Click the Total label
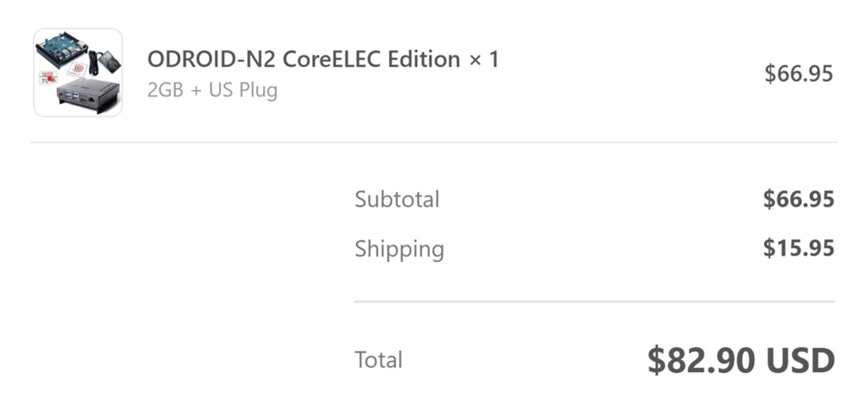This screenshot has height=401, width=868. (378, 360)
